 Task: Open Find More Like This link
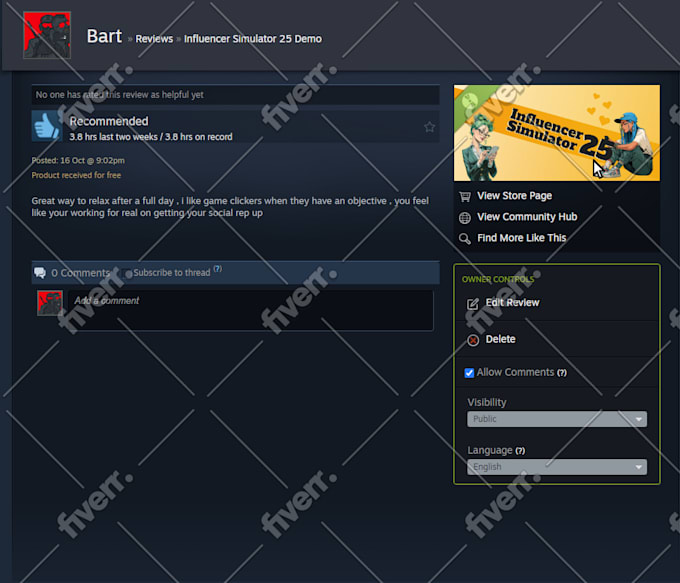[522, 238]
